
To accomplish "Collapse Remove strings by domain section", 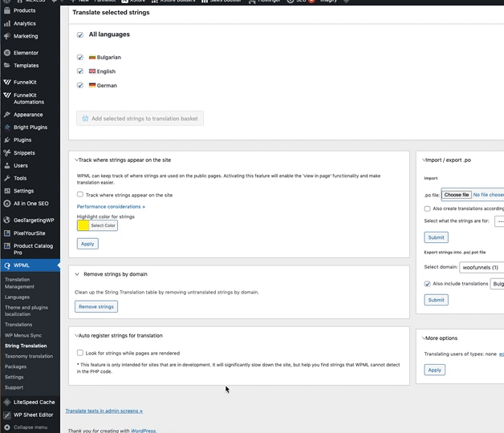I will [77, 274].
